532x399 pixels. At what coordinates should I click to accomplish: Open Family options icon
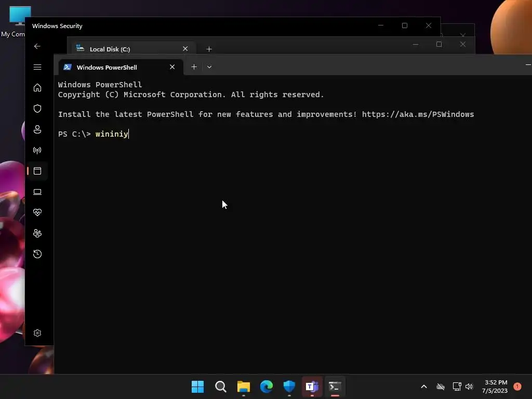[x=37, y=233]
